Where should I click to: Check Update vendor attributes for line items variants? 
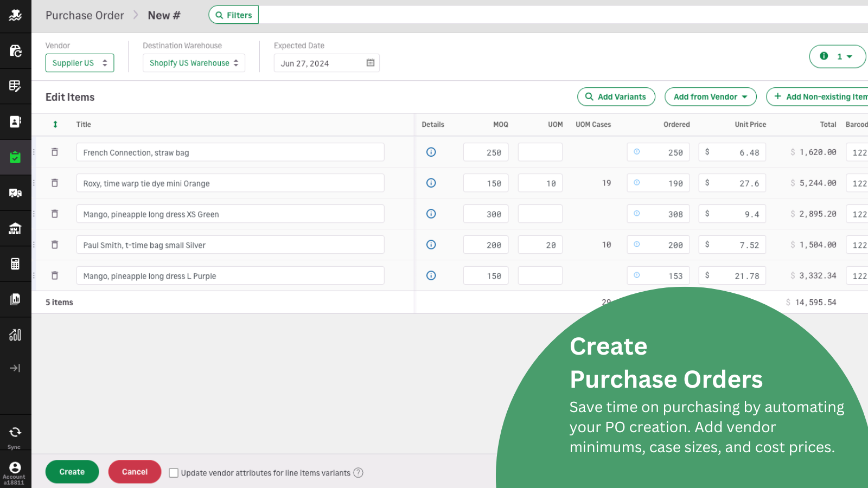click(x=174, y=472)
